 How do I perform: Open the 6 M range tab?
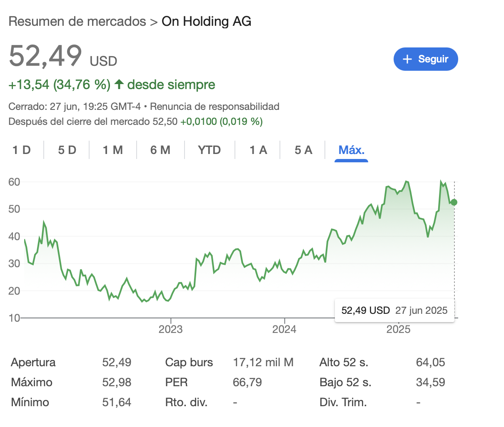coord(160,150)
